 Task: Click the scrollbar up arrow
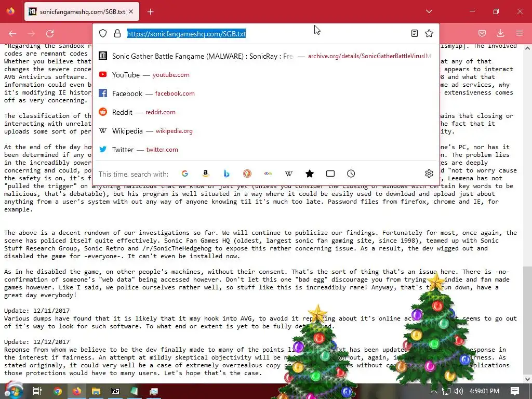click(x=527, y=48)
